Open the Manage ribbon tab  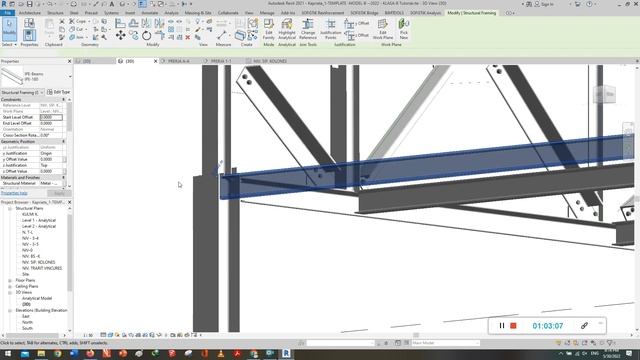267,13
